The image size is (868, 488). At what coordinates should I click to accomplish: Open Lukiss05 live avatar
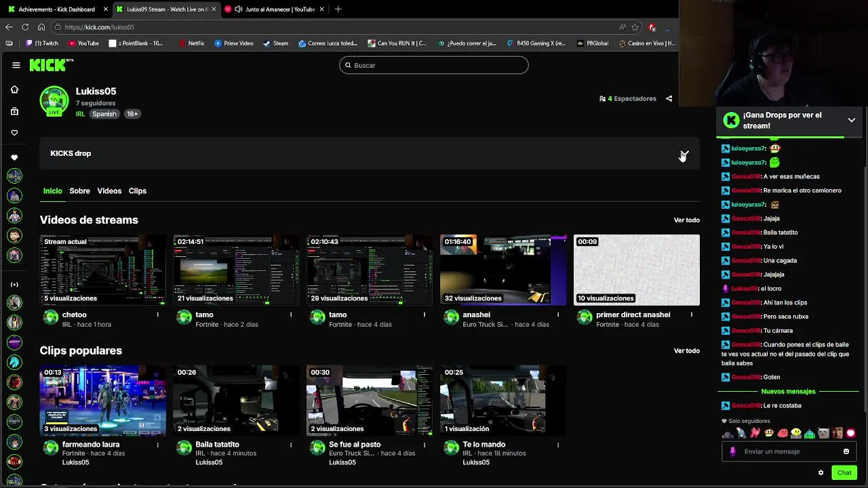click(54, 101)
